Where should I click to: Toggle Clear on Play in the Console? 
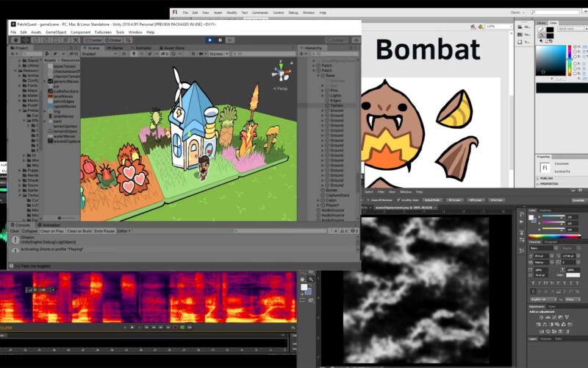click(53, 231)
